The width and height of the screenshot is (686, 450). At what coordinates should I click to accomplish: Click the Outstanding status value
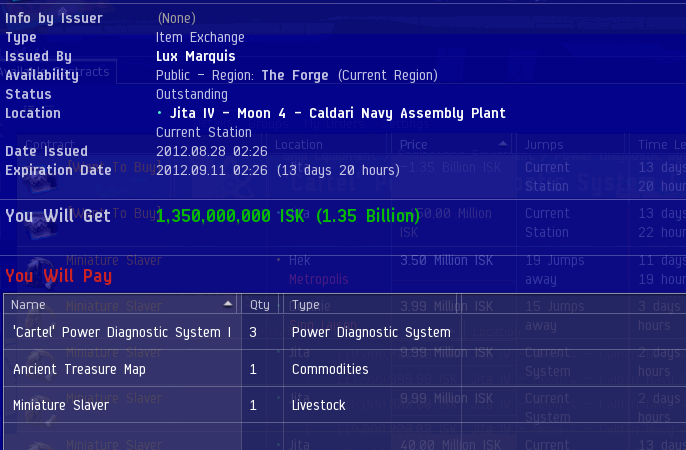pyautogui.click(x=192, y=94)
